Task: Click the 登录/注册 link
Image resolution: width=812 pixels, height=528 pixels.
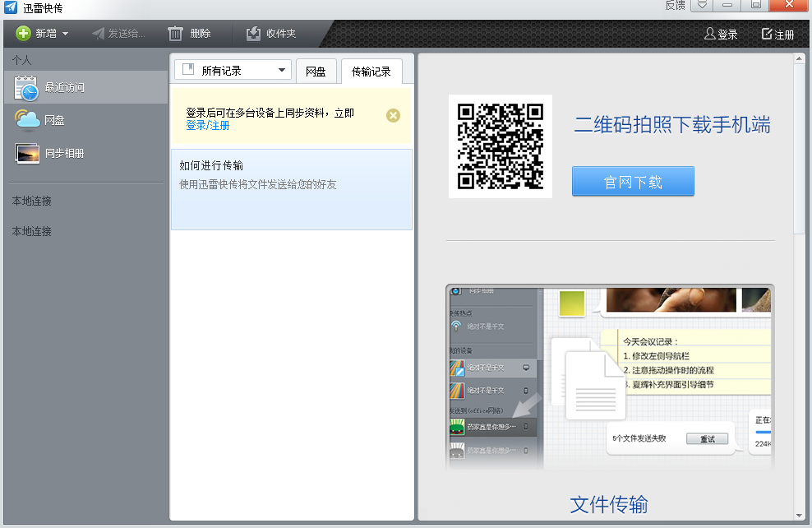Action: pyautogui.click(x=208, y=125)
